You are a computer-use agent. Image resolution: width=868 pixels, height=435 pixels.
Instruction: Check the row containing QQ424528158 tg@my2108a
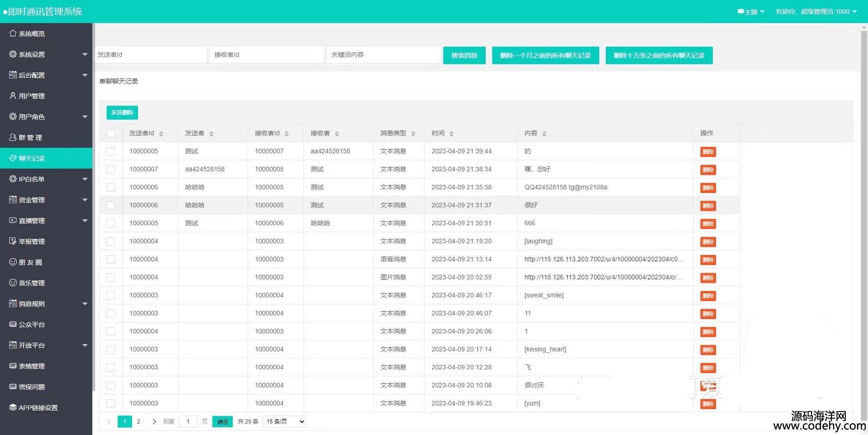(111, 187)
